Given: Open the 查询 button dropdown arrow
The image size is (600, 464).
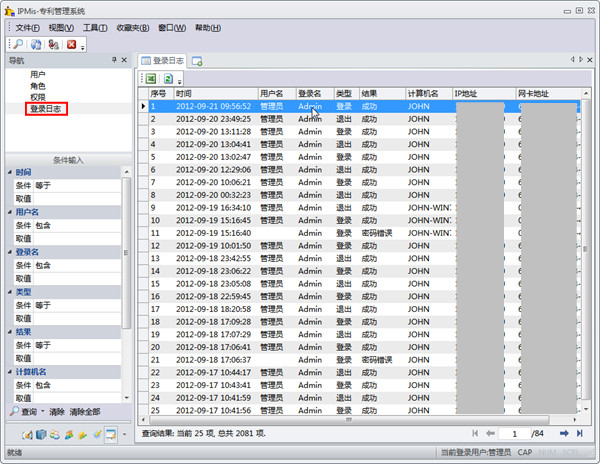Looking at the screenshot, I should point(42,411).
